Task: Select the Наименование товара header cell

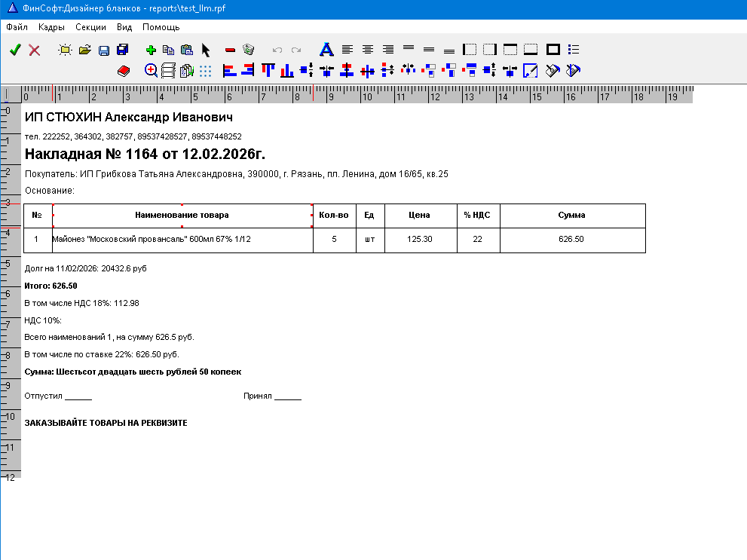Action: [x=182, y=216]
